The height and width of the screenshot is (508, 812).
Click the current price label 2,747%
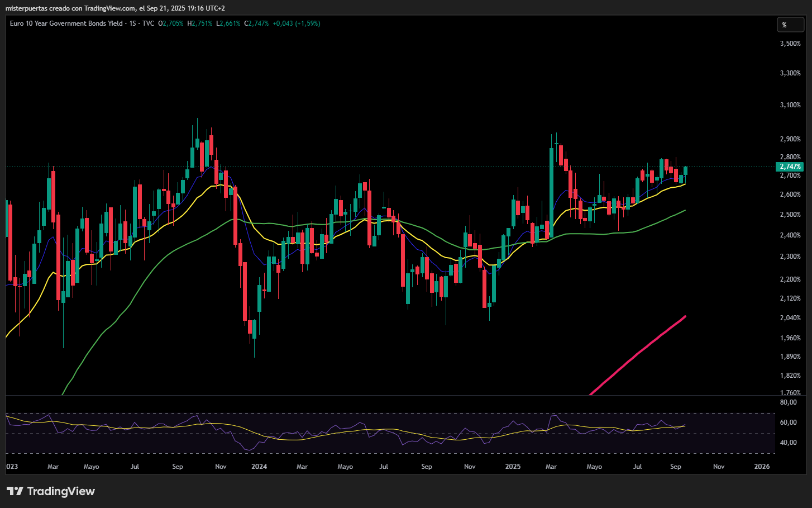click(790, 167)
